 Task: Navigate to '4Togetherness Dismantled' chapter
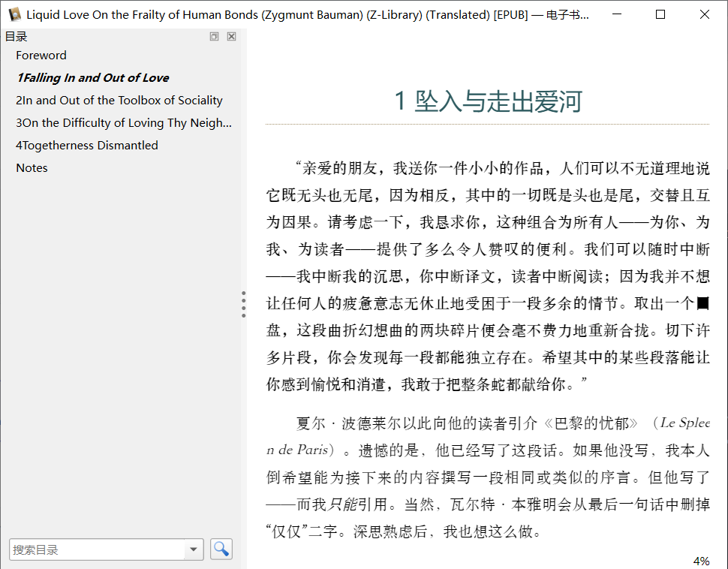click(86, 146)
